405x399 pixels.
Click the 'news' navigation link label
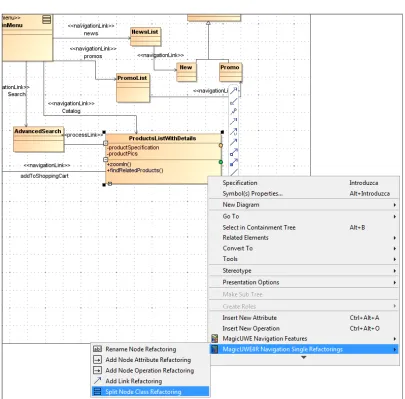[x=91, y=33]
